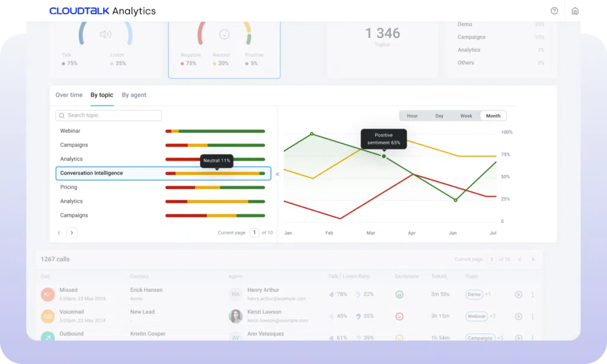Go to next page of the topics list
This screenshot has width=607, height=364.
pyautogui.click(x=72, y=233)
